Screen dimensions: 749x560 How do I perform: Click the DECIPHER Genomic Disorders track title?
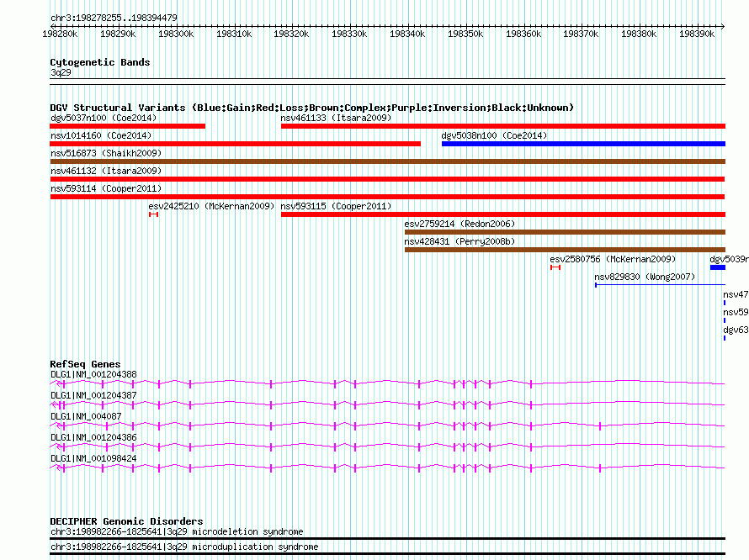[126, 521]
